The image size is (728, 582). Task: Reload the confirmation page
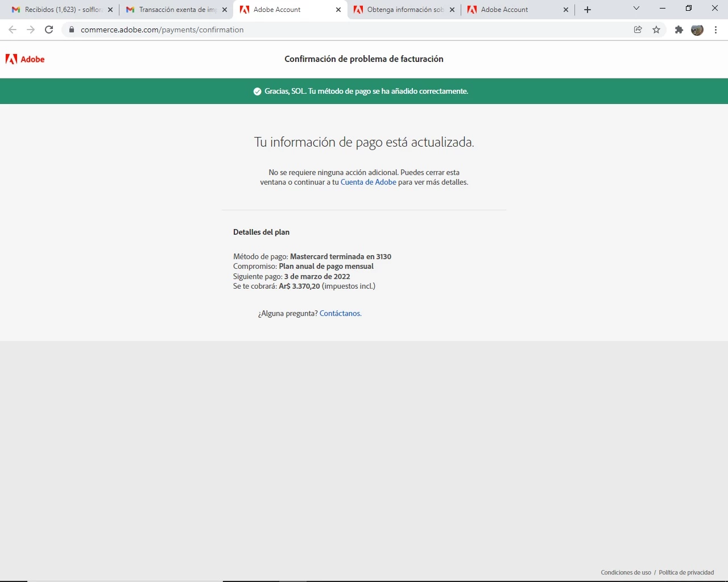(49, 30)
